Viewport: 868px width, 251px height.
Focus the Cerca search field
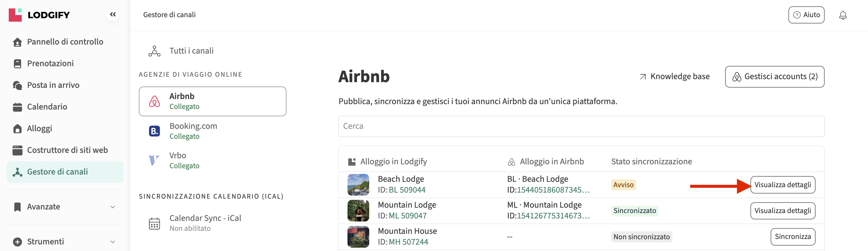tap(581, 126)
